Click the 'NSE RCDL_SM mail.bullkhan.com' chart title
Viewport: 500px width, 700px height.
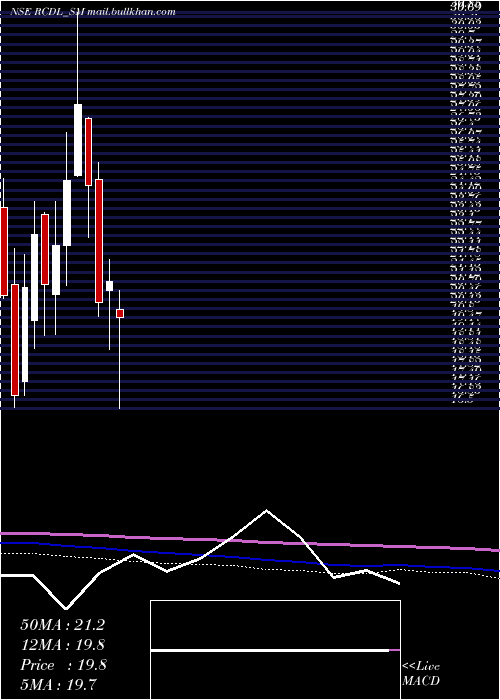(x=93, y=12)
